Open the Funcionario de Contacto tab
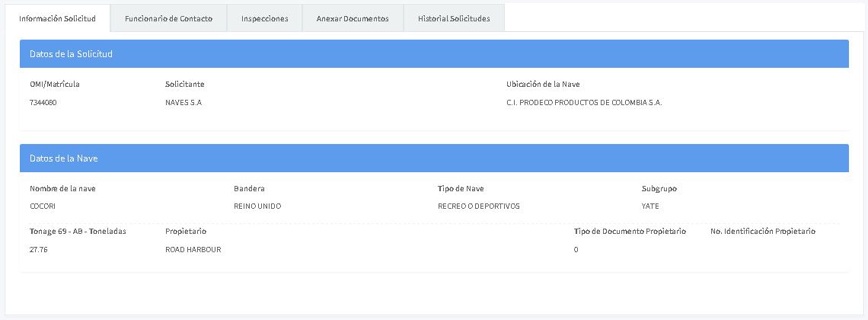Viewport: 868px width, 320px height. (x=168, y=18)
